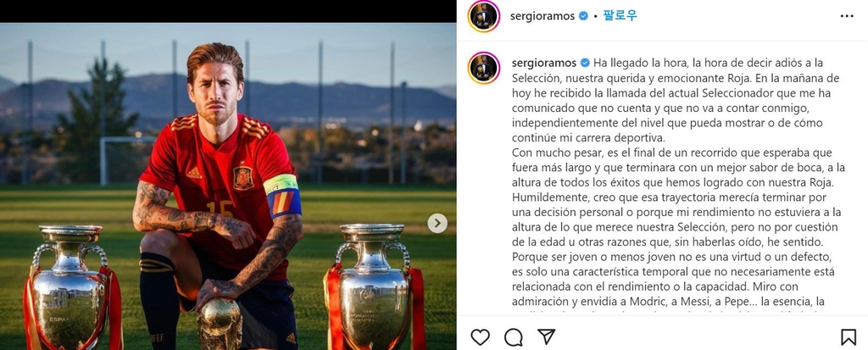This screenshot has height=350, width=868.
Task: Open comments with the speech bubble icon
Action: tap(513, 336)
